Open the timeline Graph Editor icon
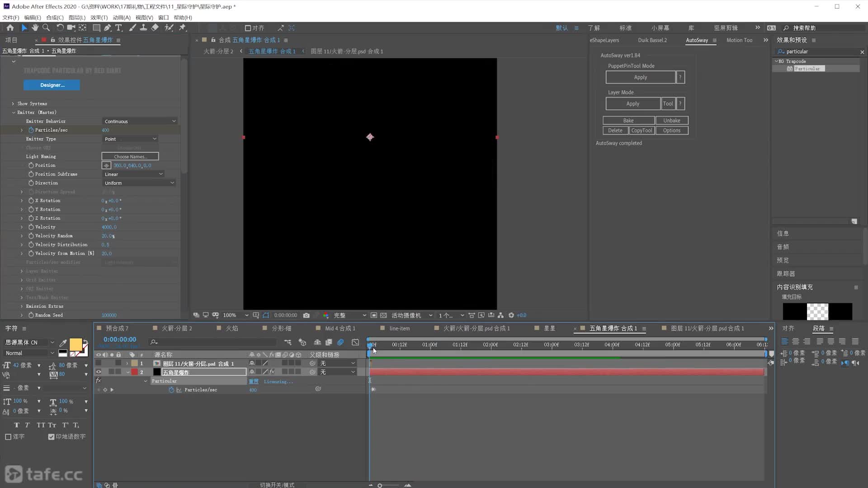This screenshot has width=868, height=488. 355,342
